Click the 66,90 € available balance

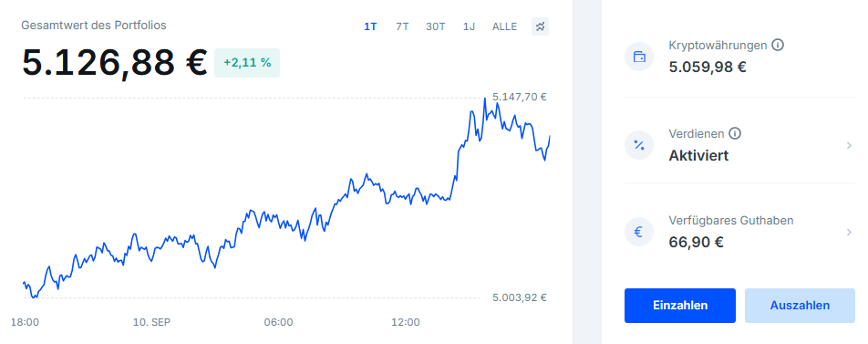(697, 243)
